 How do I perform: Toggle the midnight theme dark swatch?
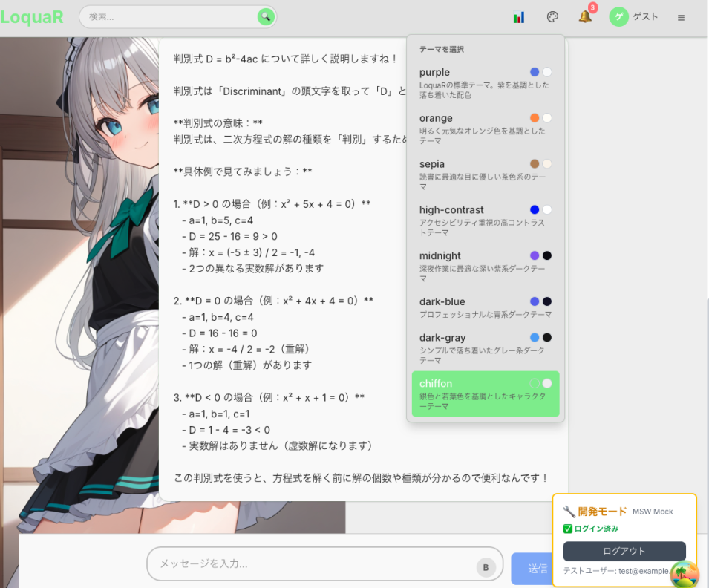click(x=547, y=255)
